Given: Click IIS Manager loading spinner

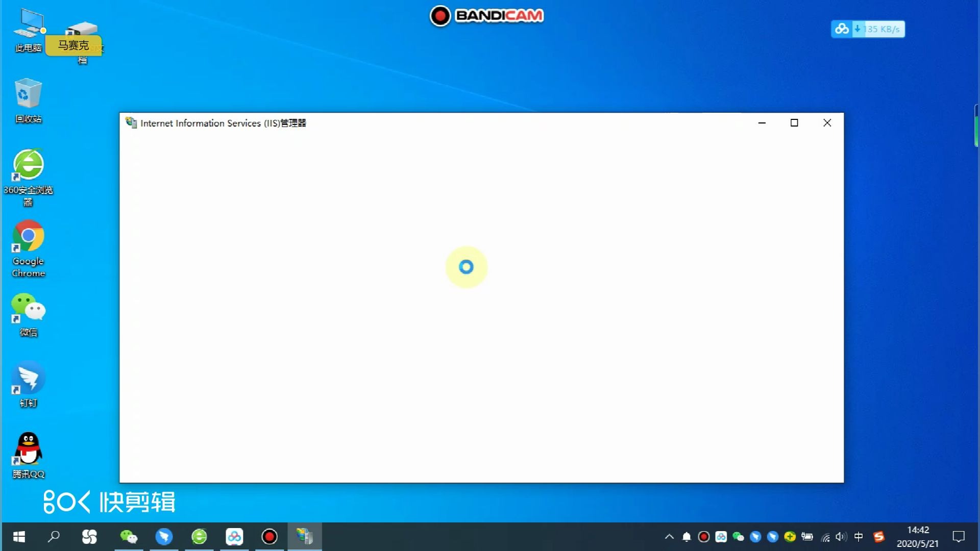Looking at the screenshot, I should (x=467, y=266).
